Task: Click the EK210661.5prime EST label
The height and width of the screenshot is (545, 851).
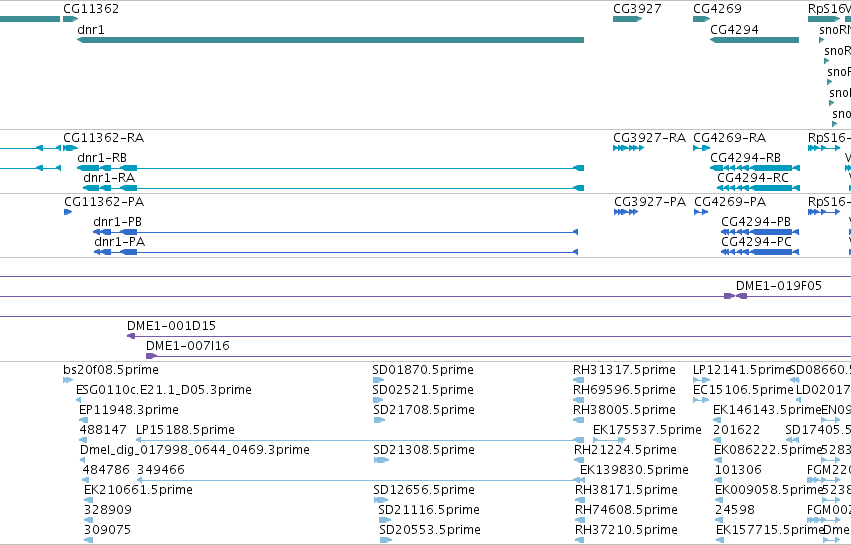Action: pos(138,490)
